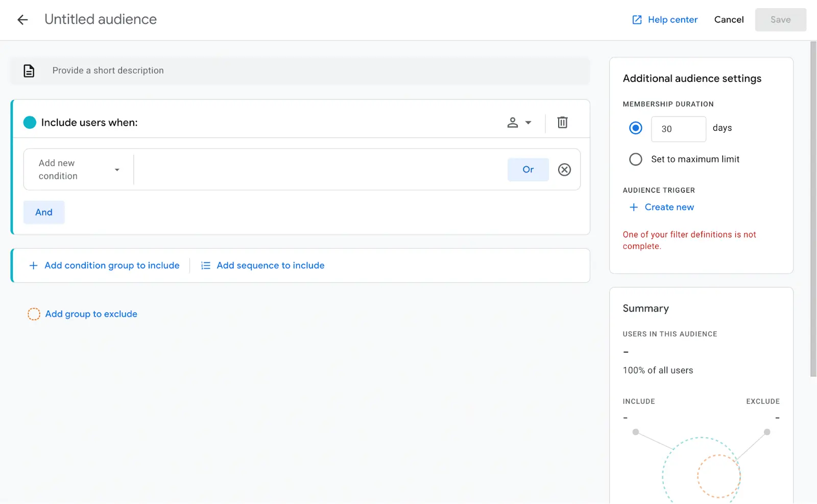Click the dashed orange exclude circle icon
817x504 pixels.
[x=34, y=314]
